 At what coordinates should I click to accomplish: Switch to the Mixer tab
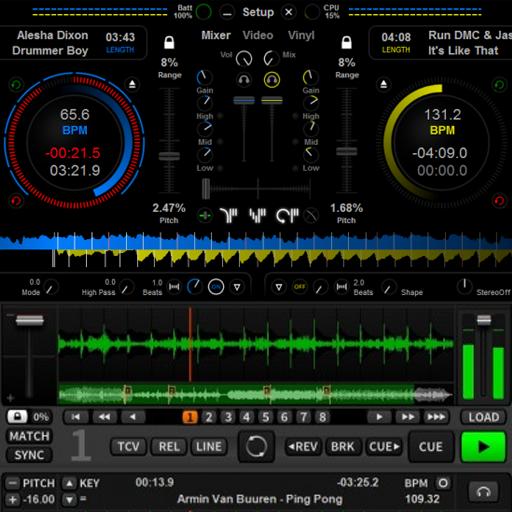(216, 35)
